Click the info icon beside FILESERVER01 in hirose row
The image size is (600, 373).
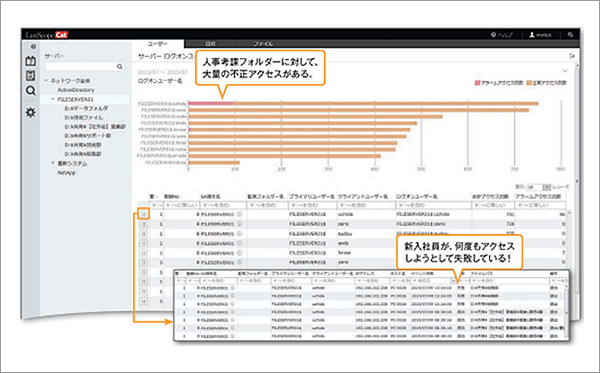pyautogui.click(x=240, y=252)
